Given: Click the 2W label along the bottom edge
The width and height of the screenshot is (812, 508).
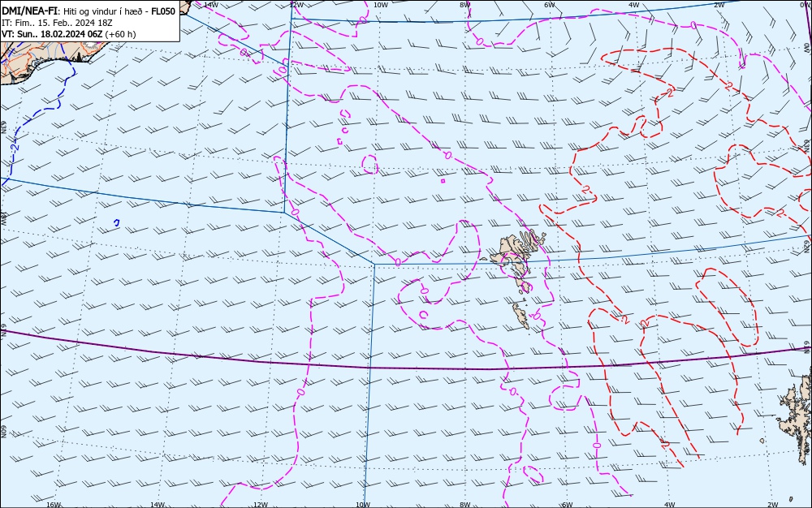Looking at the screenshot, I should pos(772,505).
